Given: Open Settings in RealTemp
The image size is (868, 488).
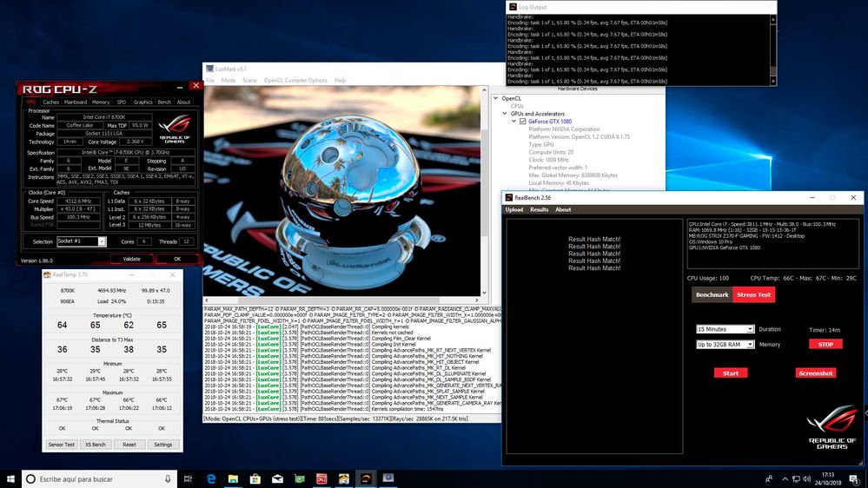Looking at the screenshot, I should 162,445.
